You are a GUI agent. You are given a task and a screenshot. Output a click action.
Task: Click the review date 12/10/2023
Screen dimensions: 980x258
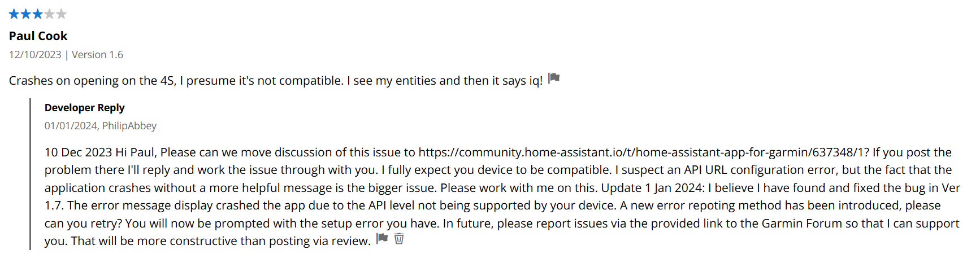pos(35,55)
